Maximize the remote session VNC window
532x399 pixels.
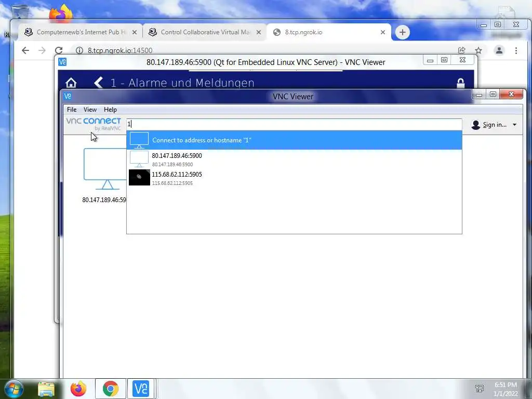[444, 60]
